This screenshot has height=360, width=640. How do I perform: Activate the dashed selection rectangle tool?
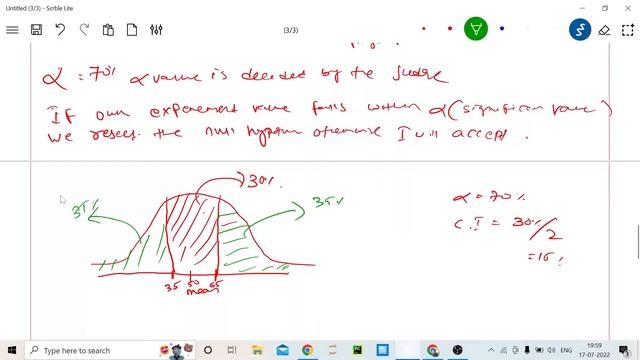pyautogui.click(x=628, y=30)
